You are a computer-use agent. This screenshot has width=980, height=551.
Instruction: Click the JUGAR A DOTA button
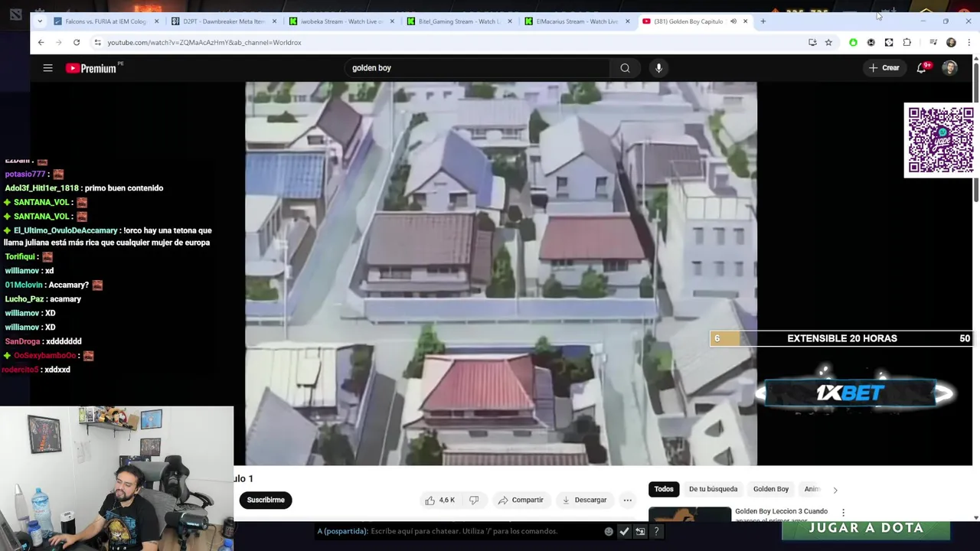[x=866, y=528]
